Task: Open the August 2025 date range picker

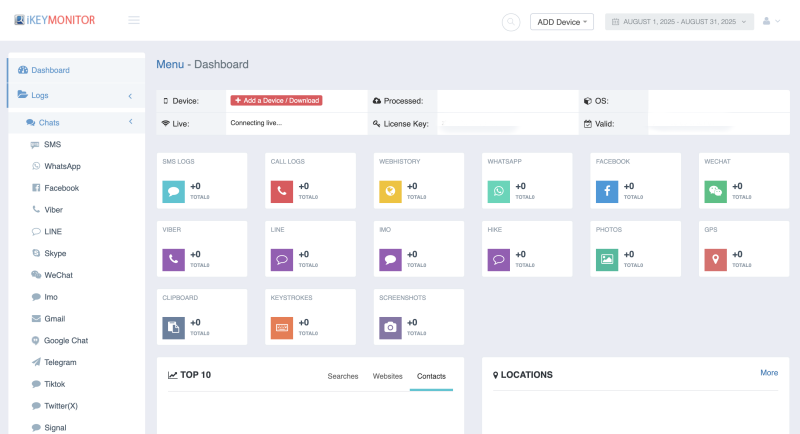Action: pyautogui.click(x=679, y=21)
